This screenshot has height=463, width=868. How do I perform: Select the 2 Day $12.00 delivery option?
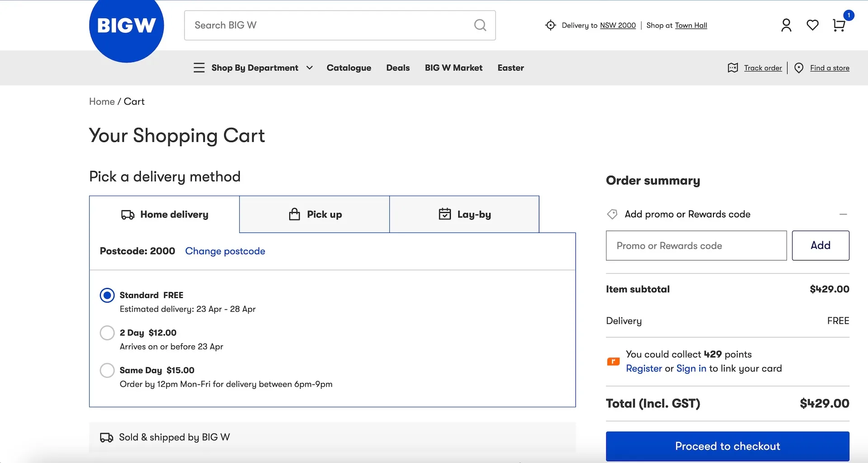(107, 333)
